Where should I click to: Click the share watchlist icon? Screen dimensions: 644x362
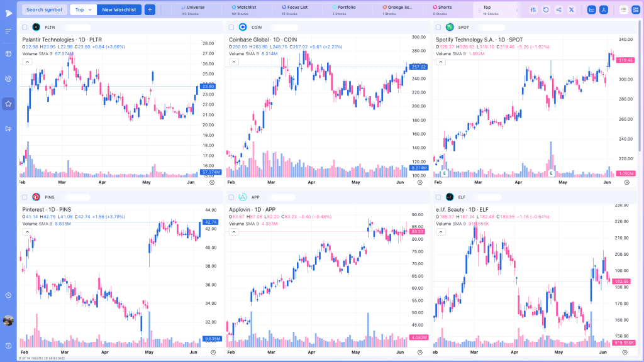tap(558, 10)
